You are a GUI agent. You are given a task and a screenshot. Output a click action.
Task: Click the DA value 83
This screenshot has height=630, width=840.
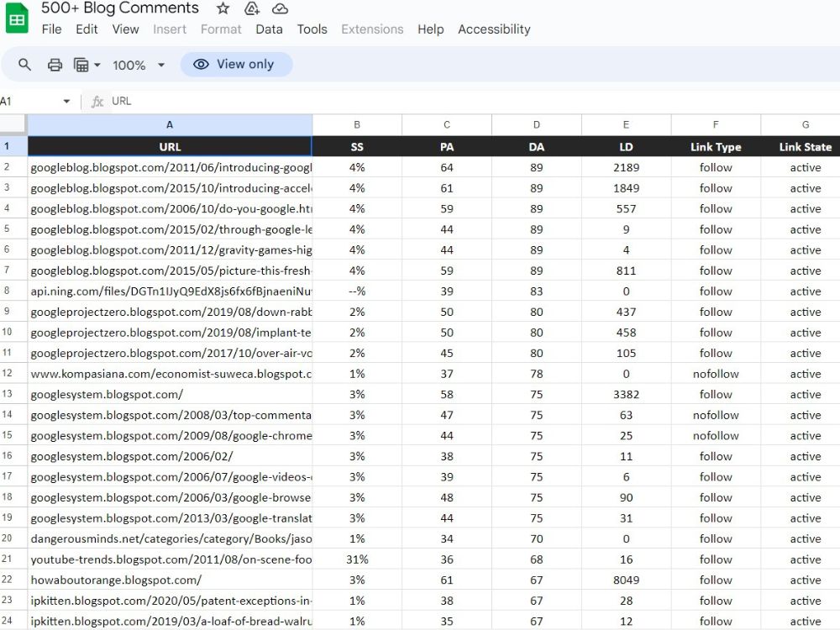tap(536, 291)
